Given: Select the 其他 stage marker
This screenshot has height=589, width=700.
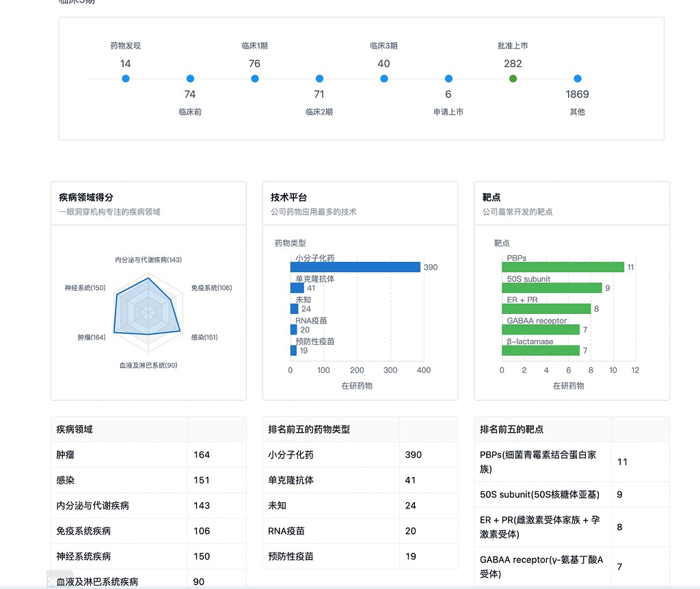Looking at the screenshot, I should pos(578,79).
